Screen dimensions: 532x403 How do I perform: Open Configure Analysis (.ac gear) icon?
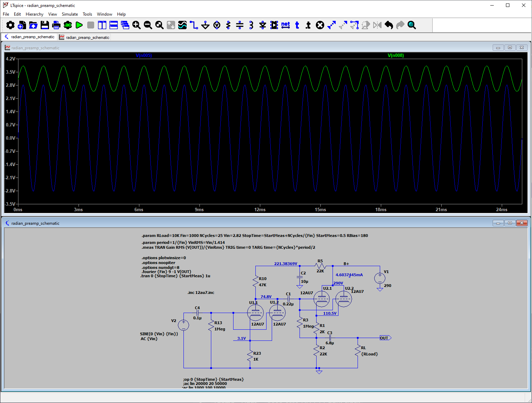point(68,25)
